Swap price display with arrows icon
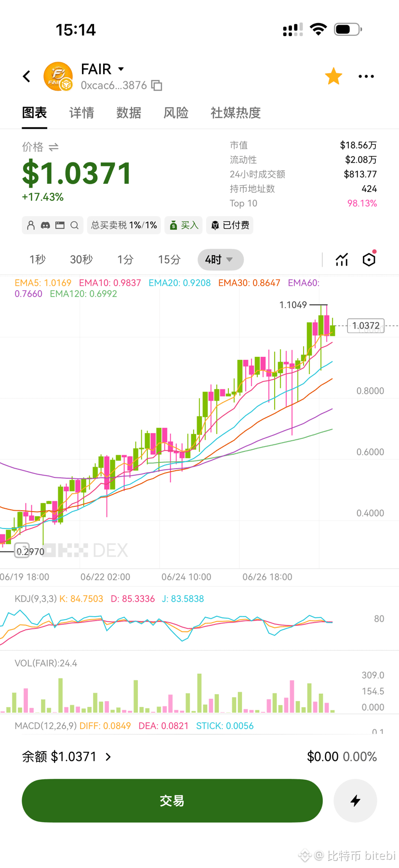This screenshot has width=399, height=868. point(53,147)
